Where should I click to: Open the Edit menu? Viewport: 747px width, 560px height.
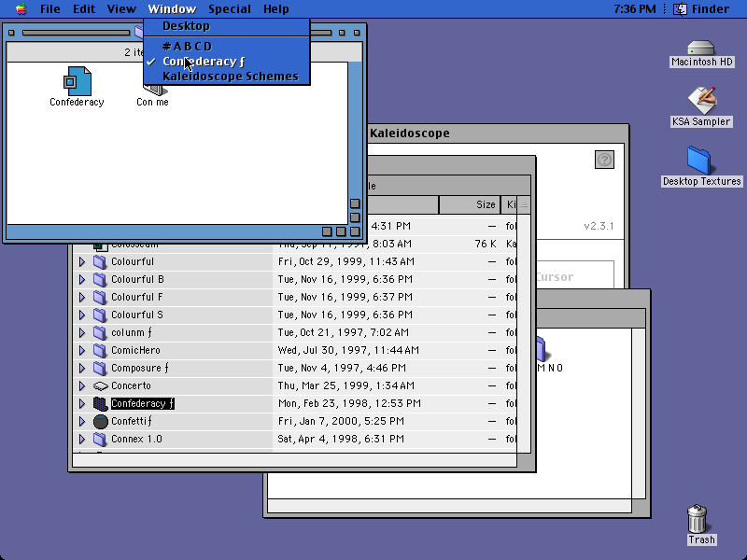[84, 9]
